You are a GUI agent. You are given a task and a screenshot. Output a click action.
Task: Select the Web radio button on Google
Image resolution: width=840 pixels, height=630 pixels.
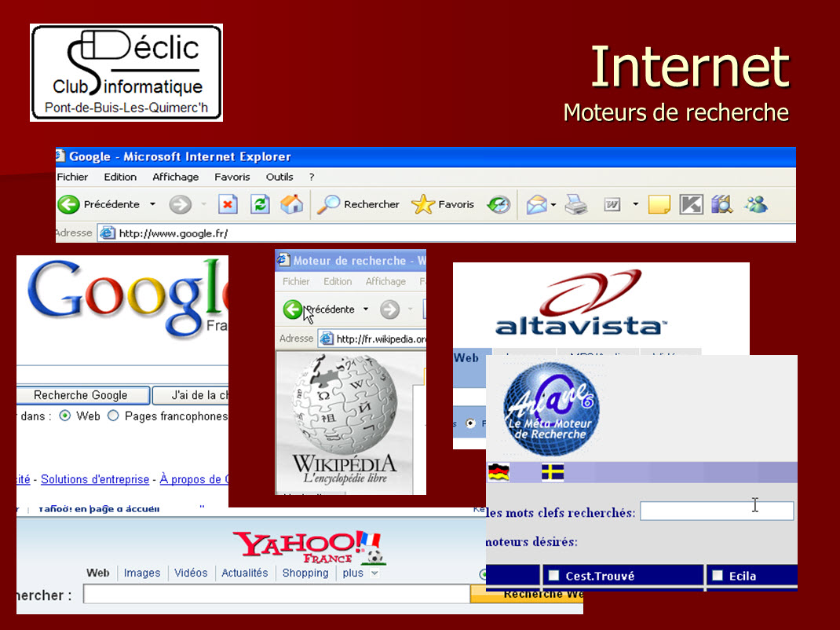[65, 416]
